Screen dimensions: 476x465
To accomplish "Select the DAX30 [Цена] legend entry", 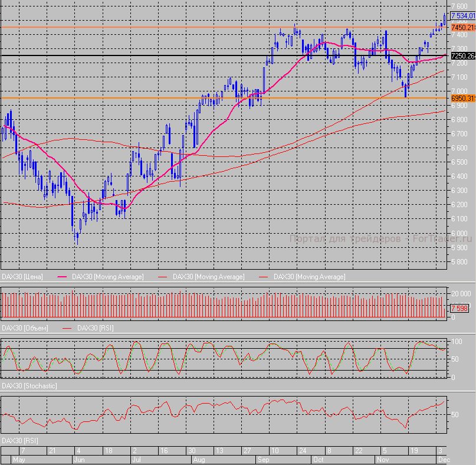I will tap(22, 277).
